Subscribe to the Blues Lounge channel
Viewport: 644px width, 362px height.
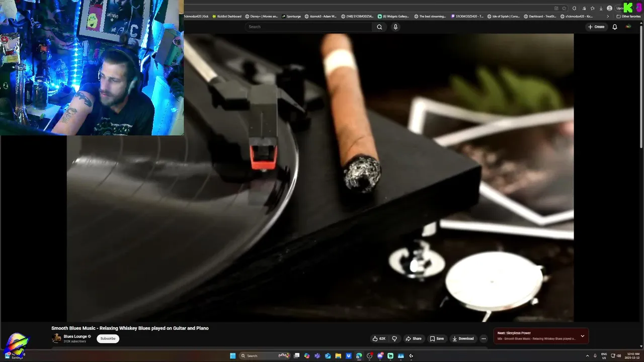pyautogui.click(x=108, y=338)
